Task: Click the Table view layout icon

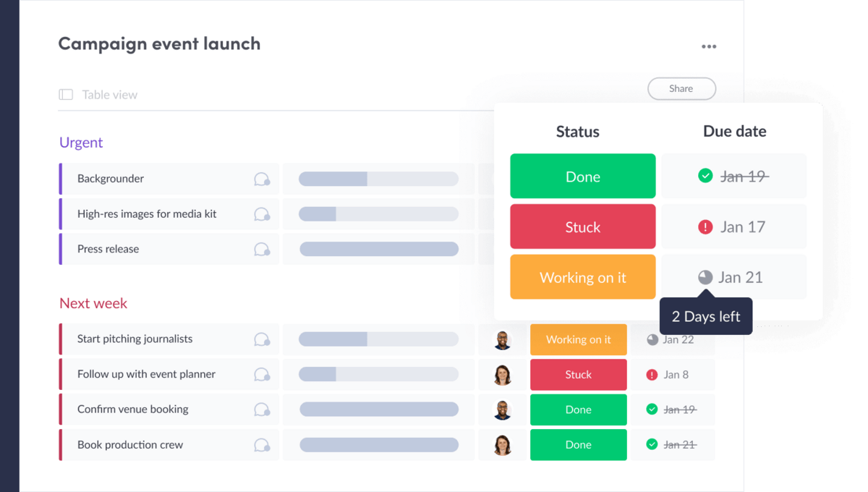Action: pos(66,95)
